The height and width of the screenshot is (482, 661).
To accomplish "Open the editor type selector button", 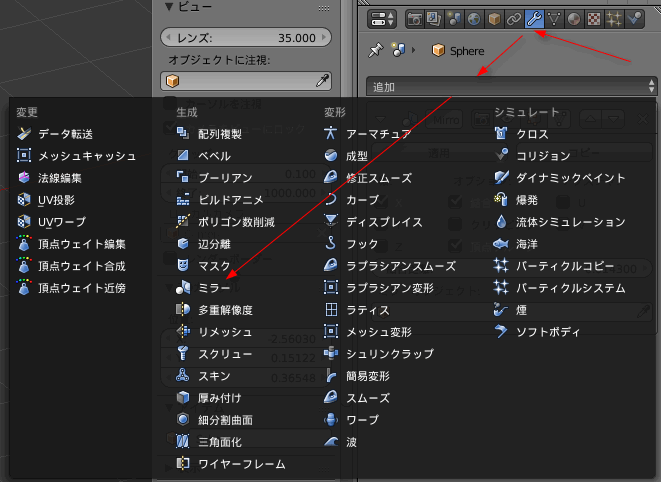I will tap(382, 19).
